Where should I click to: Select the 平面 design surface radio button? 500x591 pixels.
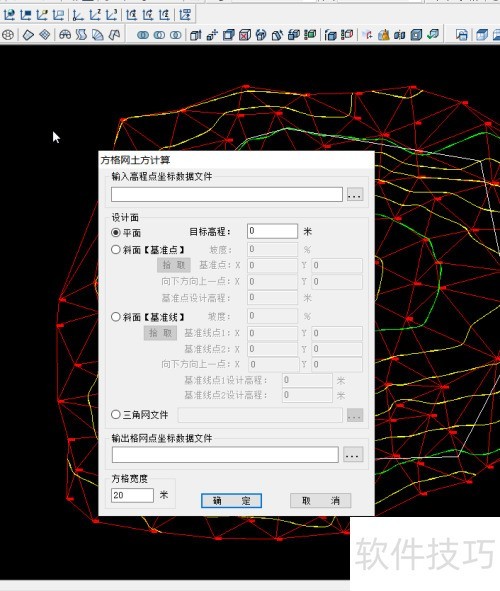116,233
